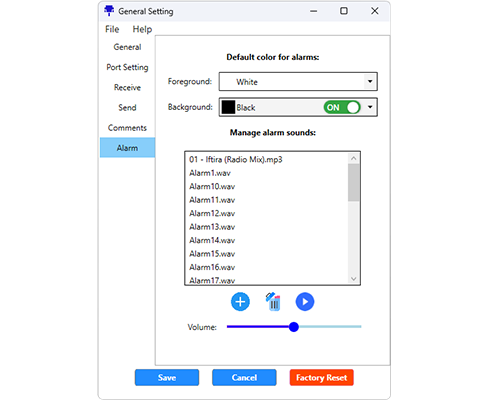Click the black Background color swatch
The image size is (489, 400).
(x=228, y=107)
